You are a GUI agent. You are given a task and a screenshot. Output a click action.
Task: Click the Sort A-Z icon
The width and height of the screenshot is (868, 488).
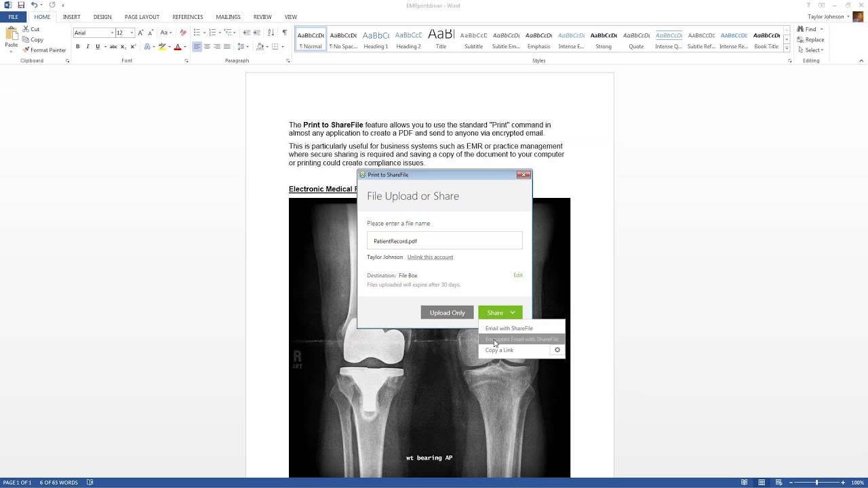(x=271, y=33)
